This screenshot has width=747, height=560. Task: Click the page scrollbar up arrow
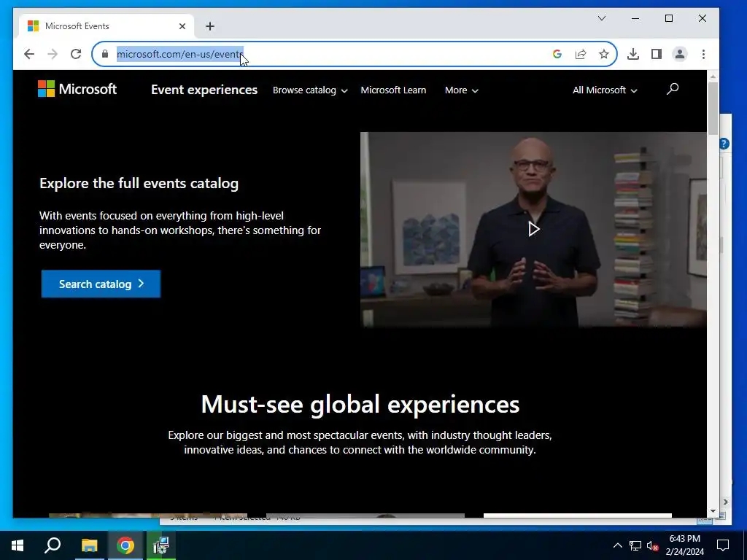coord(713,77)
